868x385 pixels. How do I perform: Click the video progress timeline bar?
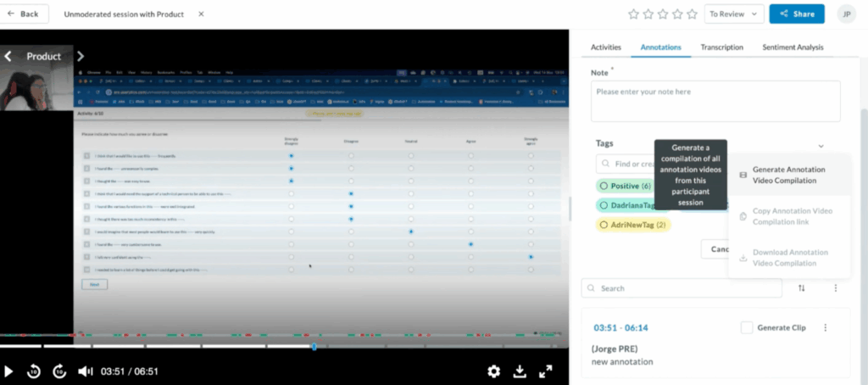tap(170, 346)
